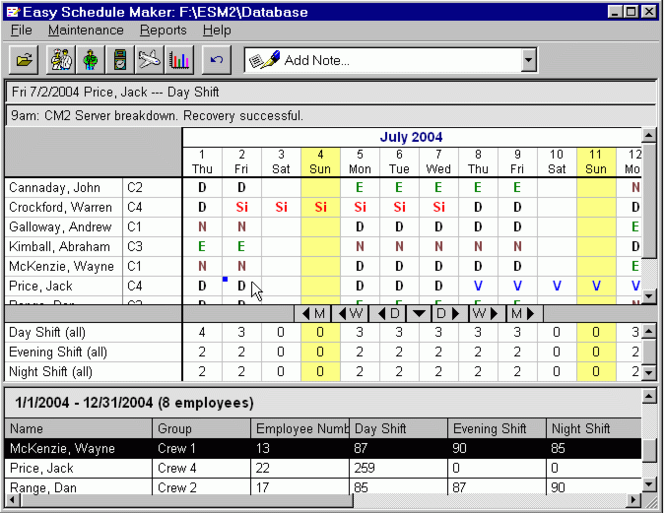Click the employee report scroll up arrow
The width and height of the screenshot is (665, 513).
point(649,396)
